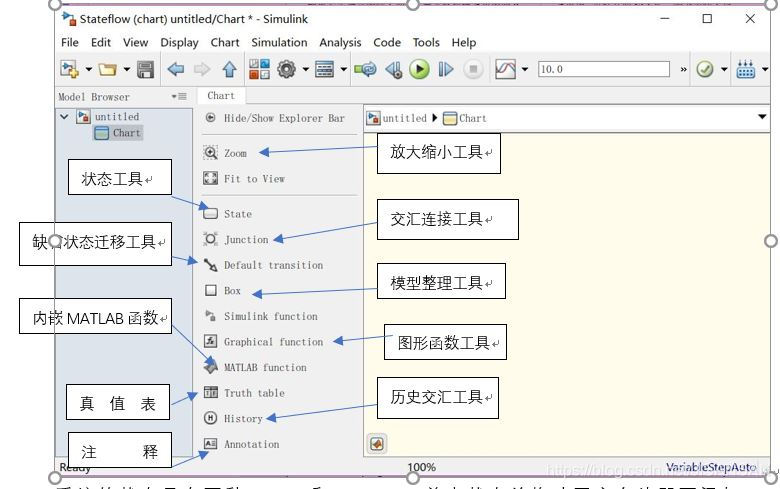Click the Update Diagram icon

[x=365, y=69]
